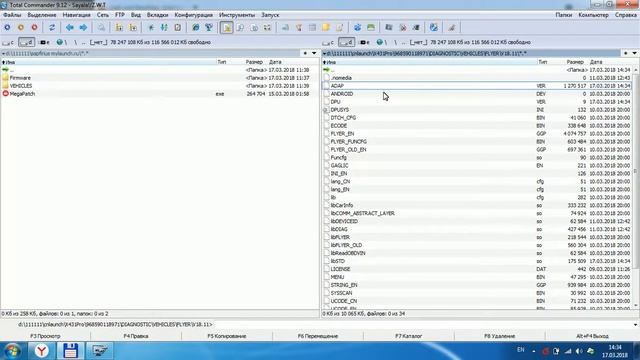Open synchronize directories up-down arrows icon
The height and width of the screenshot is (360, 640).
164,27
